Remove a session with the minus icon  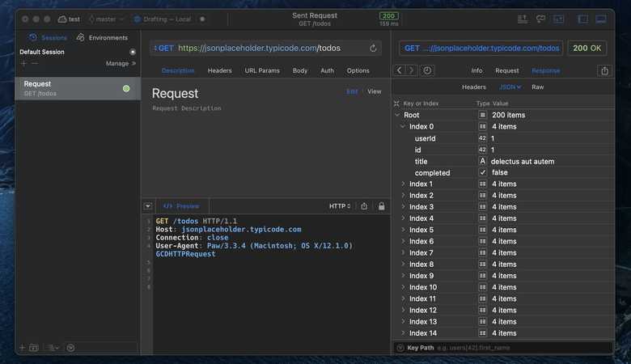pos(35,64)
